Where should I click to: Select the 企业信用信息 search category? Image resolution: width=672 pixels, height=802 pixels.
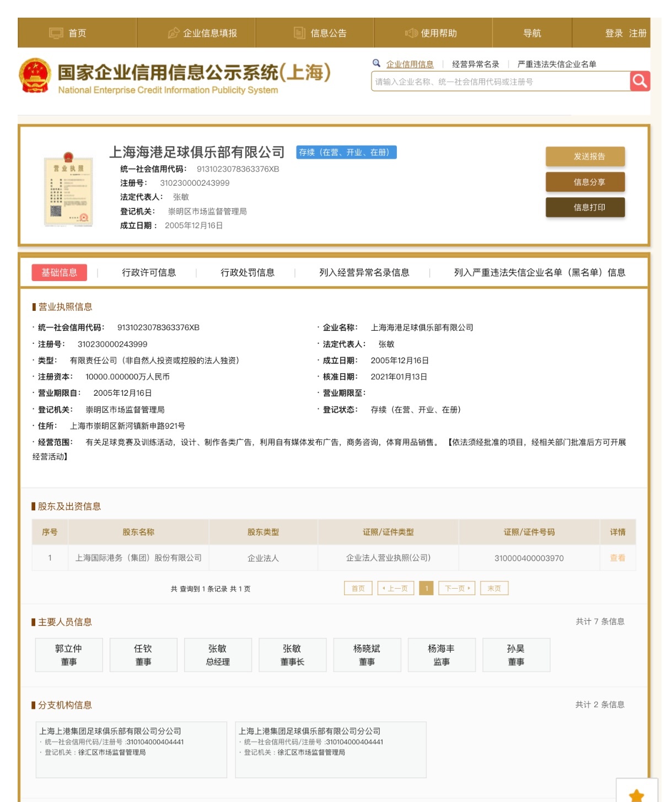pyautogui.click(x=410, y=64)
